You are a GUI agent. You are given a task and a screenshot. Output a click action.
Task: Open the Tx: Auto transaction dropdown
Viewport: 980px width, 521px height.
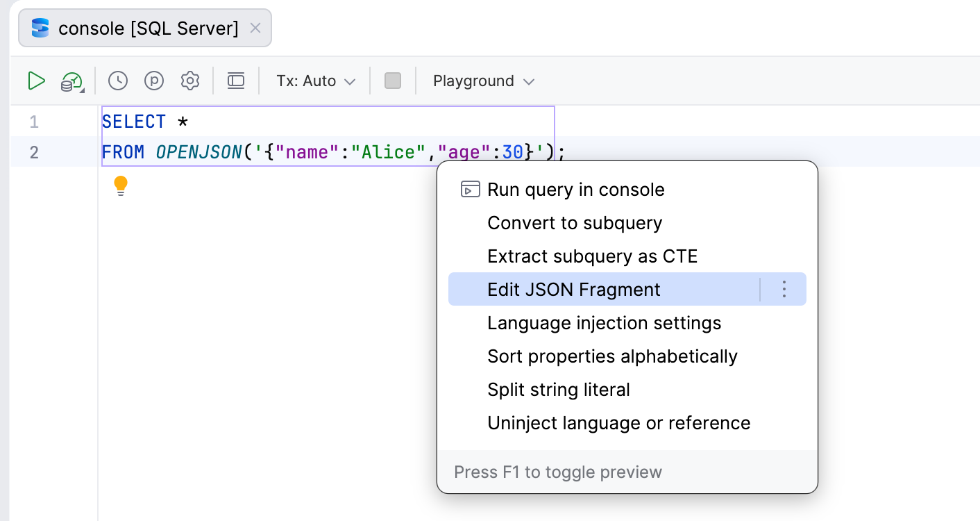[x=316, y=81]
